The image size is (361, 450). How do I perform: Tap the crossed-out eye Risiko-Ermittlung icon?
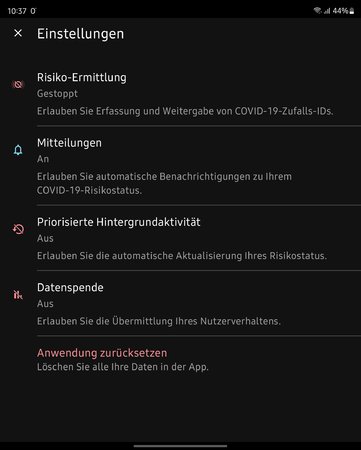[x=18, y=85]
